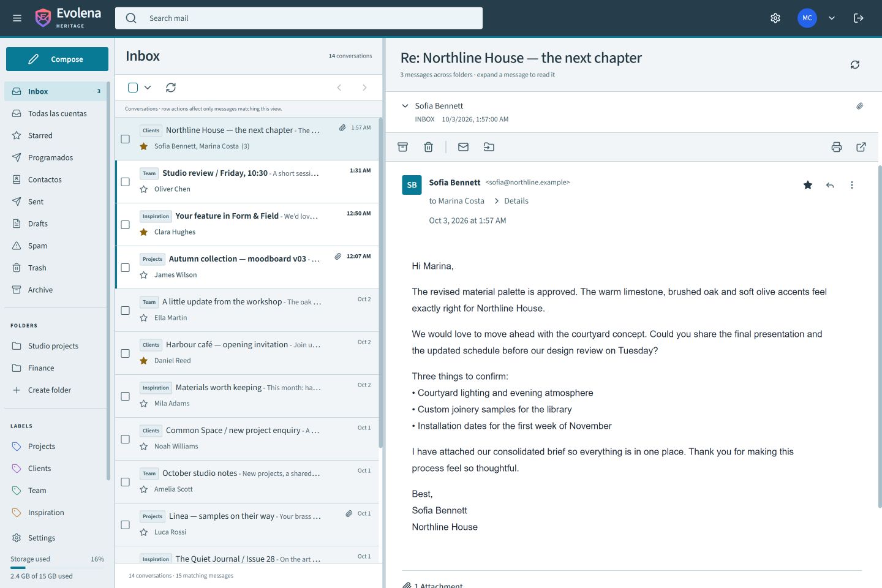Star the Oliver Chen conversation
The height and width of the screenshot is (588, 882).
point(144,189)
